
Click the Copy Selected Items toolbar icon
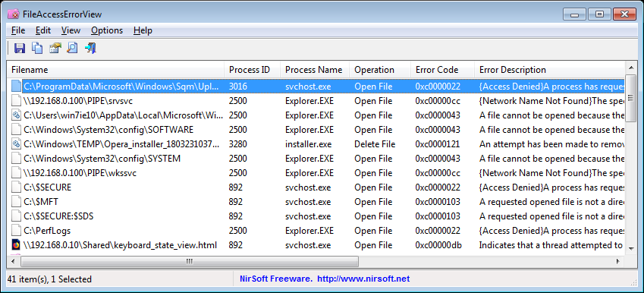coord(37,48)
